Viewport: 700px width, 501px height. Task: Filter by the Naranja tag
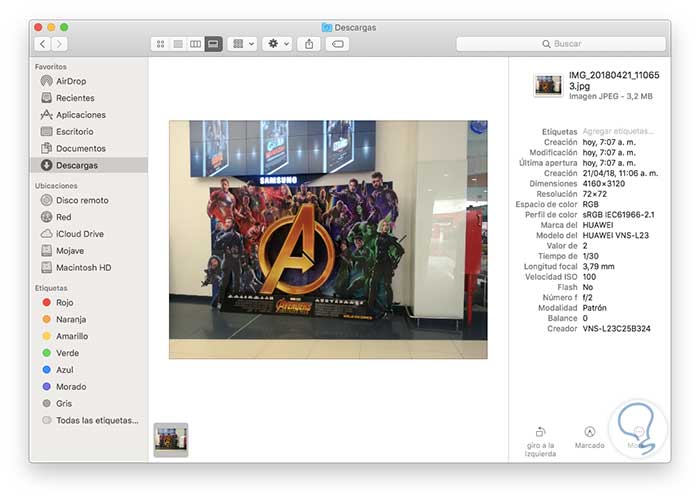tap(88, 319)
